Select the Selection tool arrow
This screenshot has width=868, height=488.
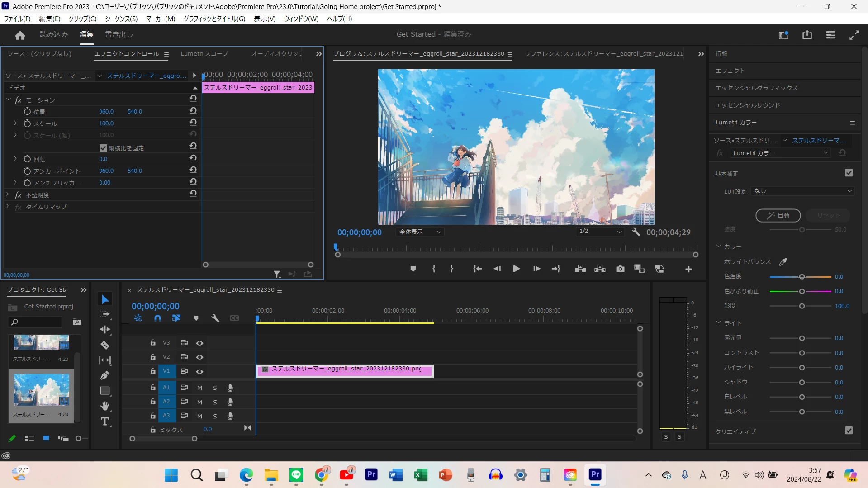105,299
